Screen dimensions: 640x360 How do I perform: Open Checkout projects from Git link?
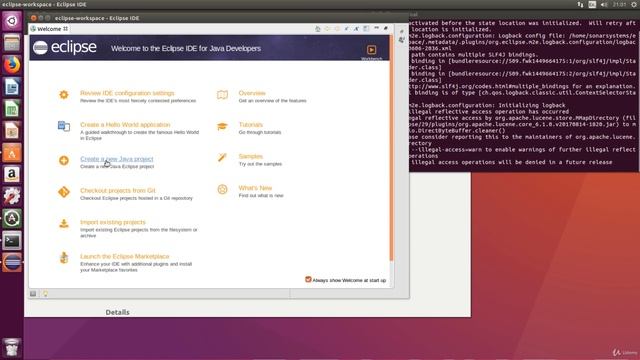pyautogui.click(x=118, y=190)
